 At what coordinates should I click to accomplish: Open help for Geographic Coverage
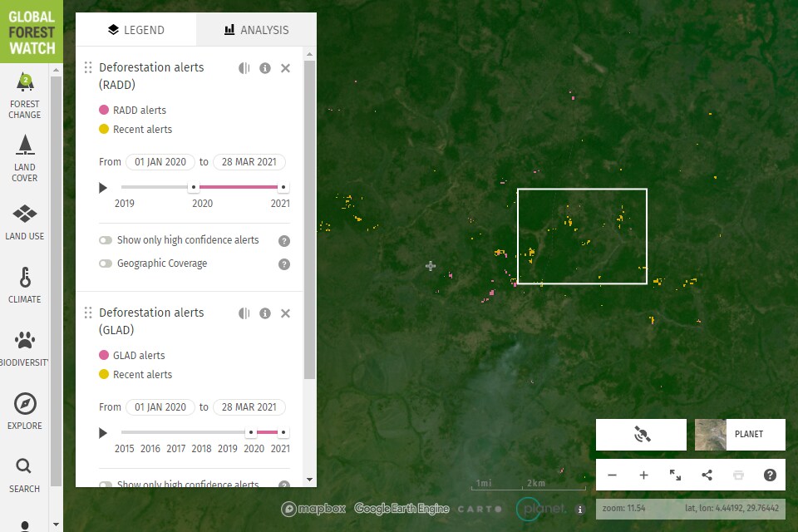tap(284, 264)
